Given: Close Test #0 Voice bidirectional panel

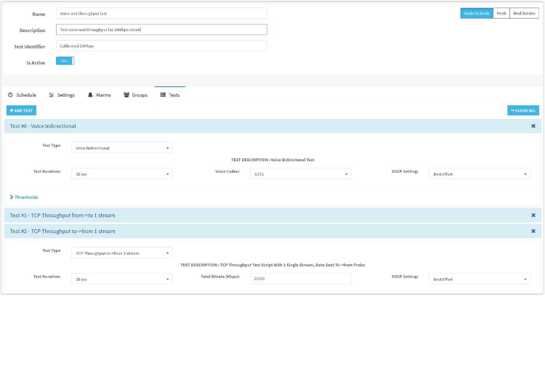Looking at the screenshot, I should pos(533,126).
